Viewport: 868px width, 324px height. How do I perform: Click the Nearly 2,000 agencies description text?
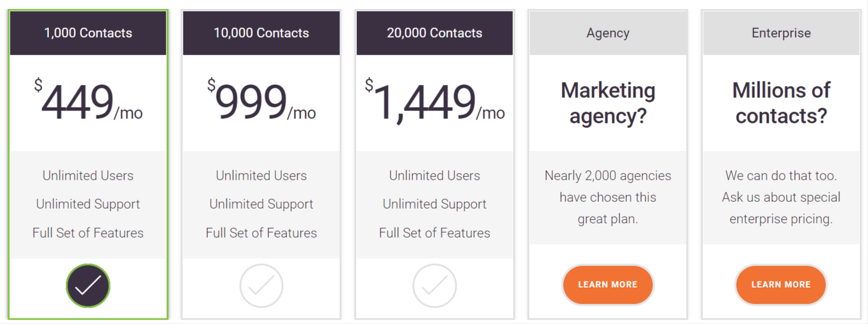tap(608, 197)
